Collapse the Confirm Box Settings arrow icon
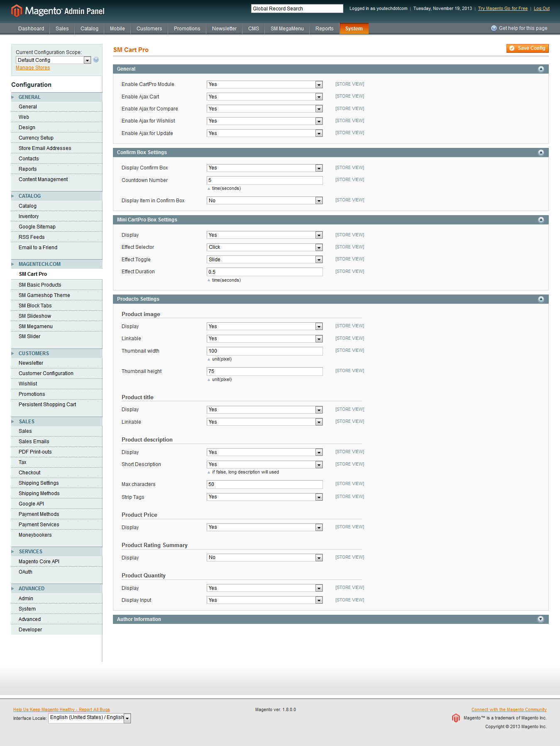 click(541, 152)
